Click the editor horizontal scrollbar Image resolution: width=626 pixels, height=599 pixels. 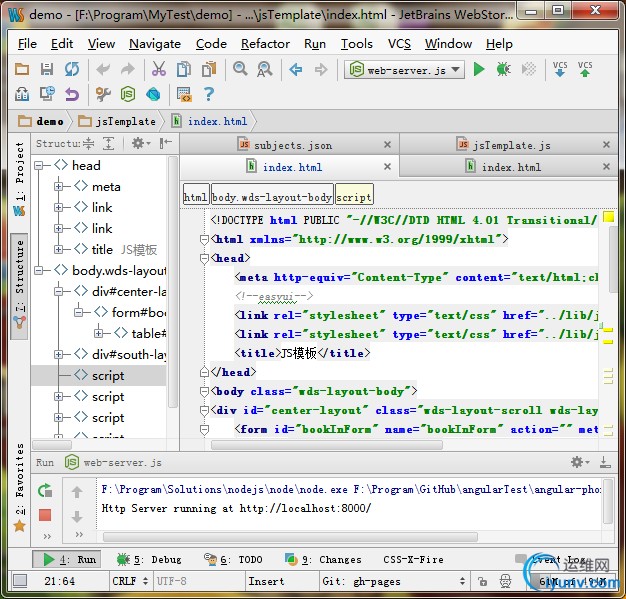(x=327, y=444)
